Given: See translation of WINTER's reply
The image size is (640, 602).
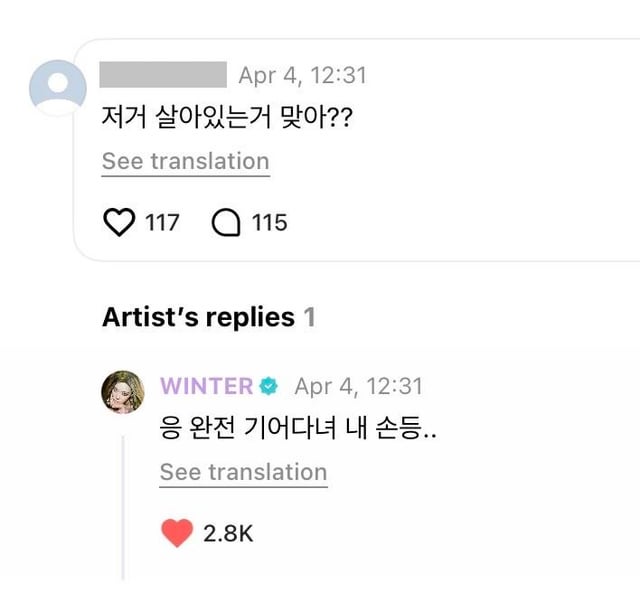Looking at the screenshot, I should [243, 472].
